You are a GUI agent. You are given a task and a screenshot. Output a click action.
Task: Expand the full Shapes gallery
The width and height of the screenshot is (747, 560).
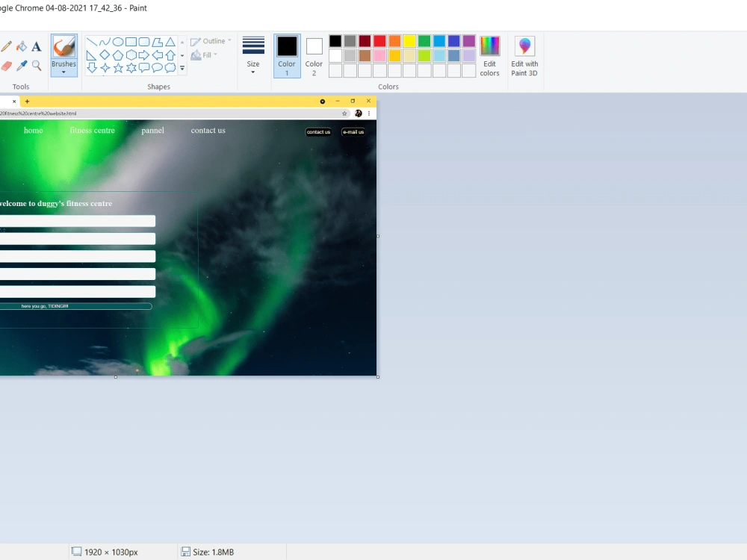point(182,68)
